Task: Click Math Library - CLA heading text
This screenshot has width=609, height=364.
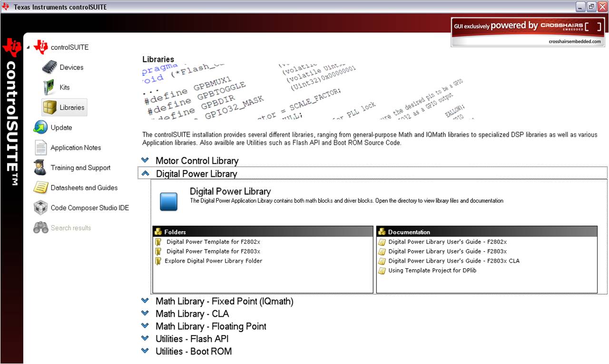Action: [192, 314]
